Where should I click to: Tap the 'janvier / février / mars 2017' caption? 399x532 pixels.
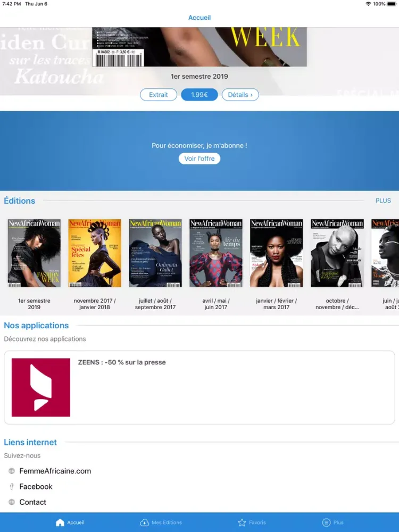click(x=277, y=304)
